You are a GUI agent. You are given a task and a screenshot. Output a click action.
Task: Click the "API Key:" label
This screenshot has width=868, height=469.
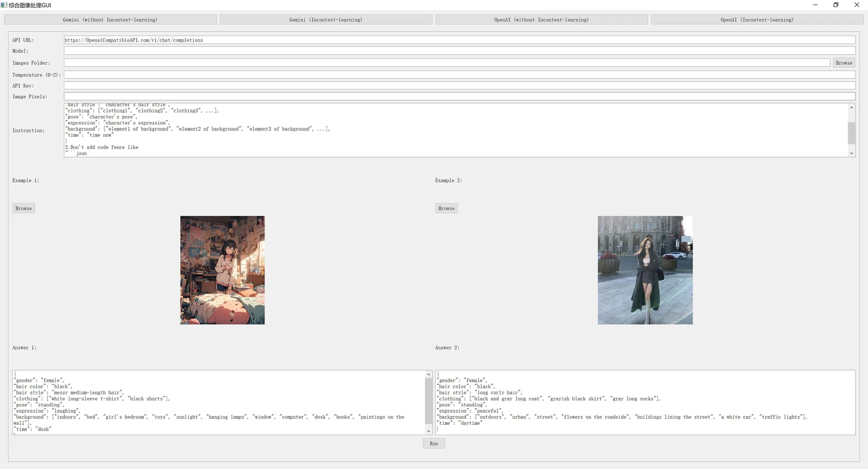pyautogui.click(x=23, y=85)
